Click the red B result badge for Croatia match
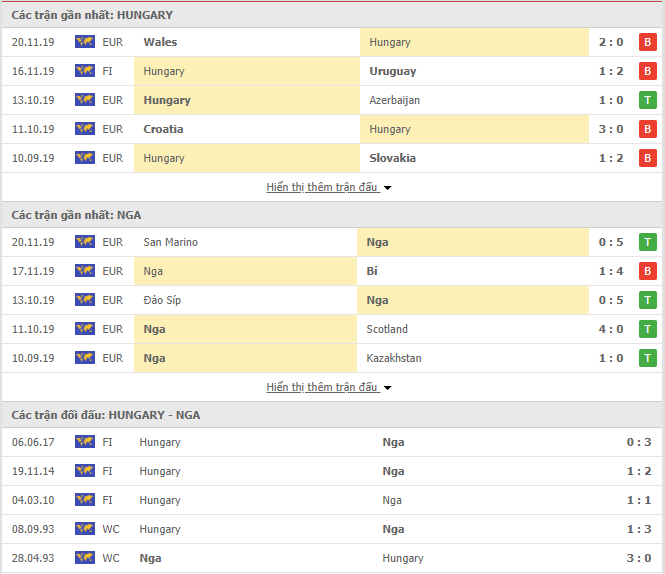Screen dimensions: 665x574 (647, 129)
